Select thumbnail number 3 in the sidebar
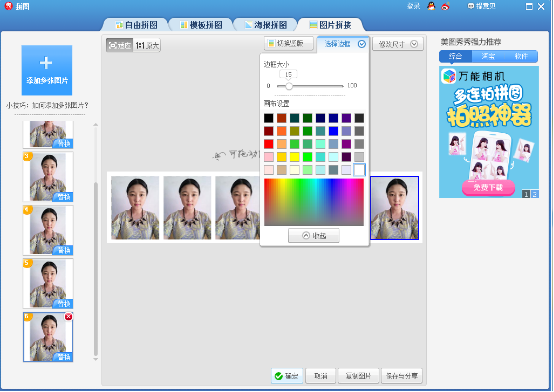This screenshot has width=554, height=392. (x=48, y=177)
